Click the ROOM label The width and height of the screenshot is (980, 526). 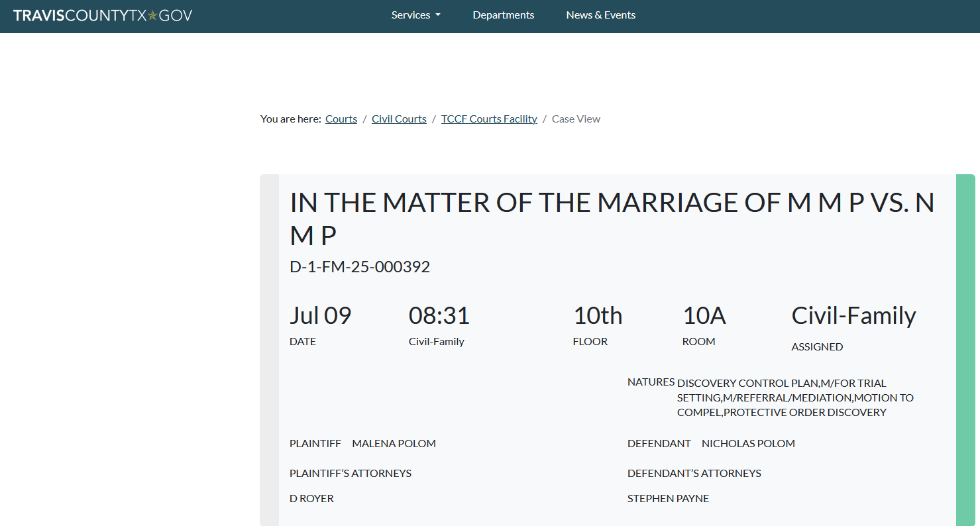(698, 342)
